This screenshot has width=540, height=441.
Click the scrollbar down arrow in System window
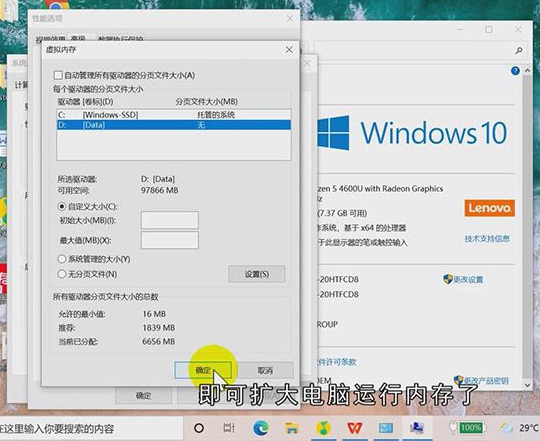point(527,385)
